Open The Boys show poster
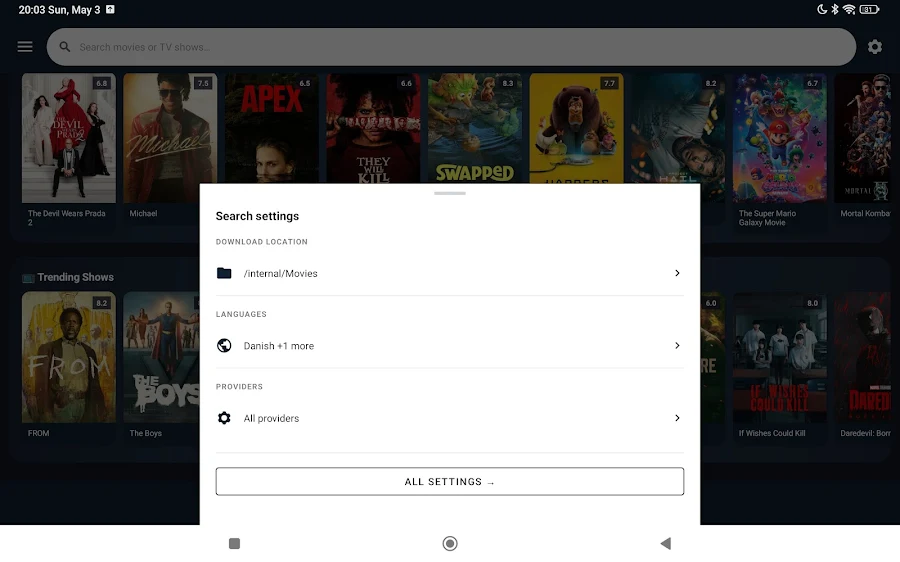Screen dimensions: 900x562 [162, 357]
